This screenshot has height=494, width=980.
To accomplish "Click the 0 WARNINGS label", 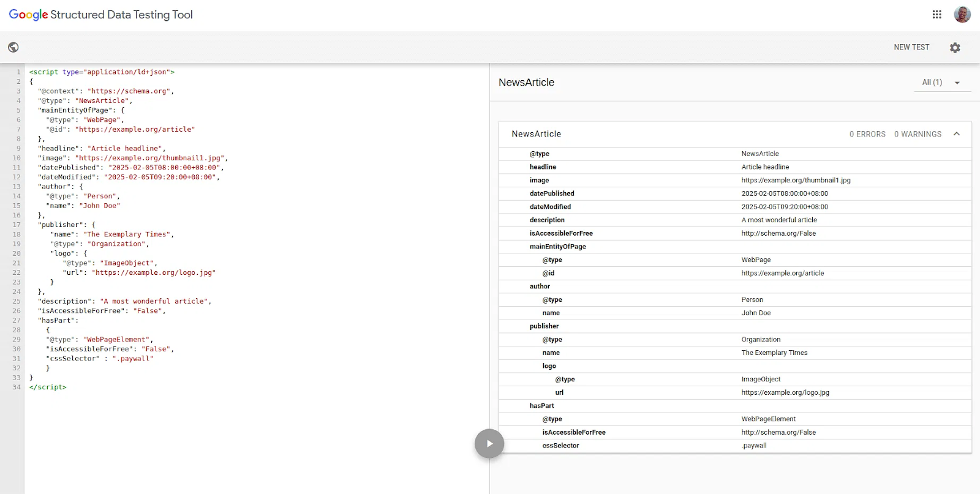I will pyautogui.click(x=918, y=134).
